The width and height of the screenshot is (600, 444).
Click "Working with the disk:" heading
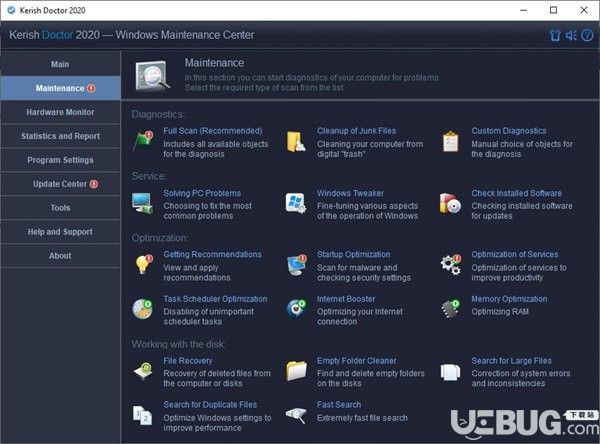(178, 344)
